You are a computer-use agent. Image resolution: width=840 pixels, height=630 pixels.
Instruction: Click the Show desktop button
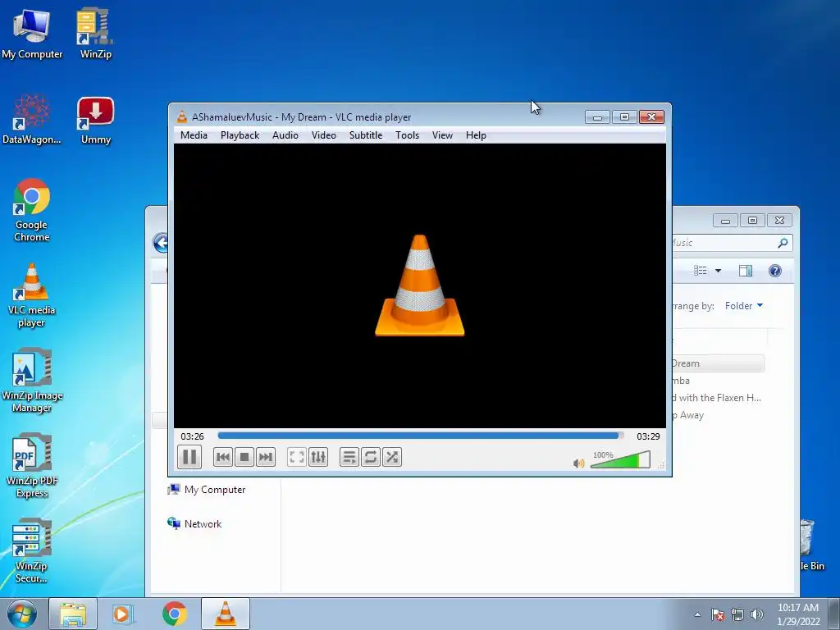click(835, 614)
